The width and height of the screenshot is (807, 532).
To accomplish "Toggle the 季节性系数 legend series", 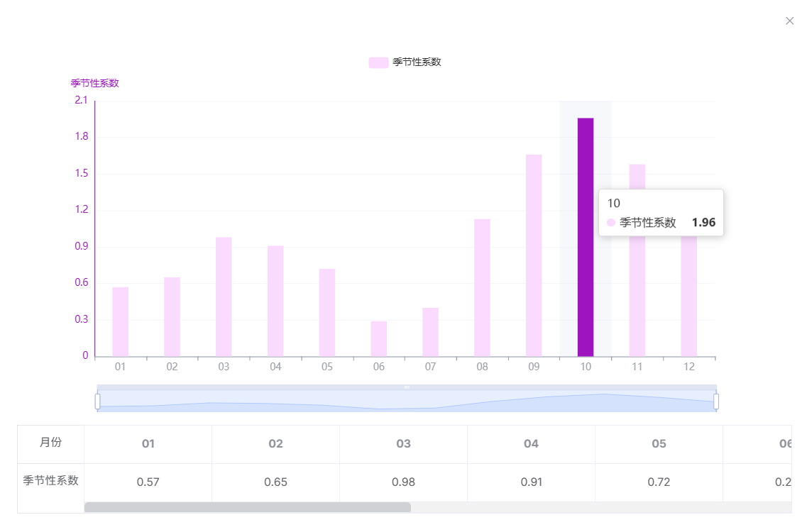I will (x=405, y=62).
